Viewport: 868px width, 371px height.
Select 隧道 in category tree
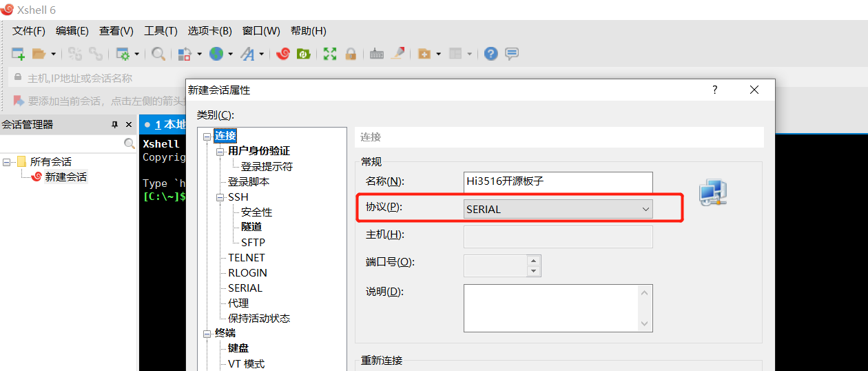pyautogui.click(x=251, y=227)
